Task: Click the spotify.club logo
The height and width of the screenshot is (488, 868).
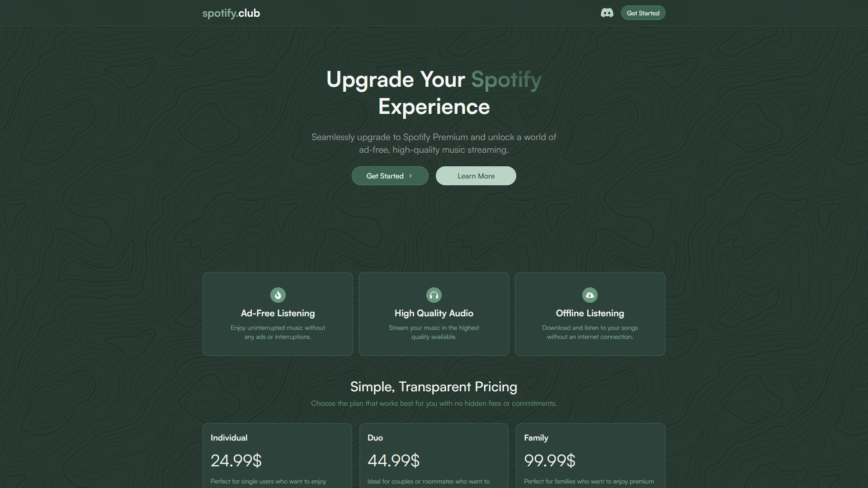Action: click(231, 13)
